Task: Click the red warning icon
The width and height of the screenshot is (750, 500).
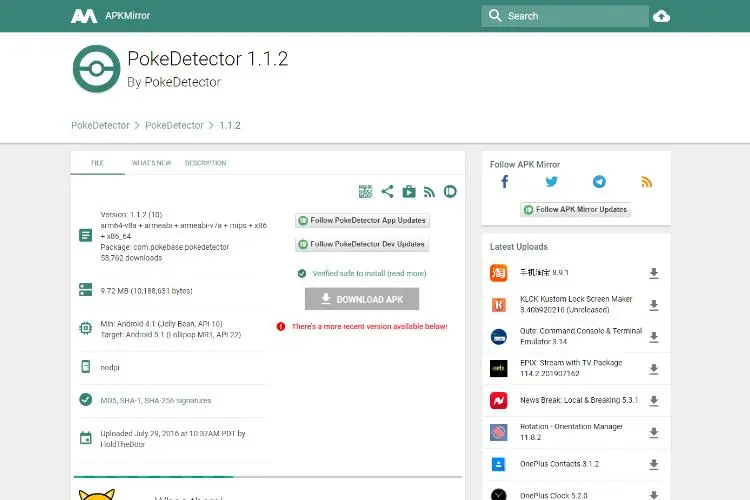Action: click(281, 326)
